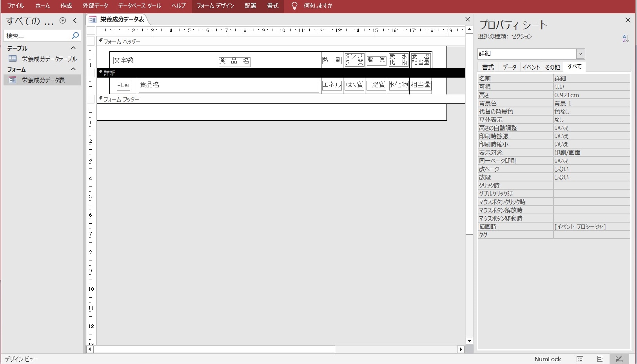Screen dimensions: 637x364
Task: Click the vertical scrollbar up arrow
Action: (469, 30)
